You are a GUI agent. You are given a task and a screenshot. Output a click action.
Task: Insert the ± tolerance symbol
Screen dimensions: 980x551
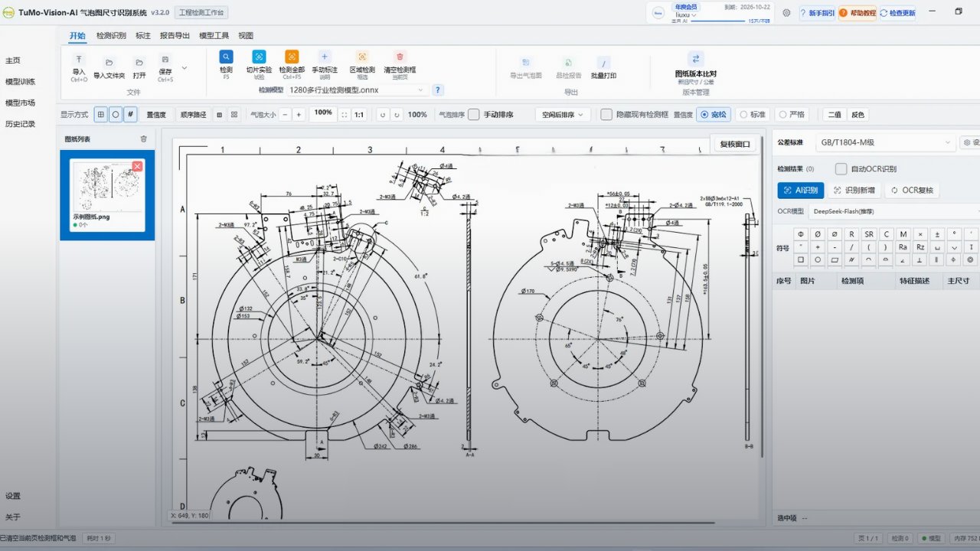point(937,234)
